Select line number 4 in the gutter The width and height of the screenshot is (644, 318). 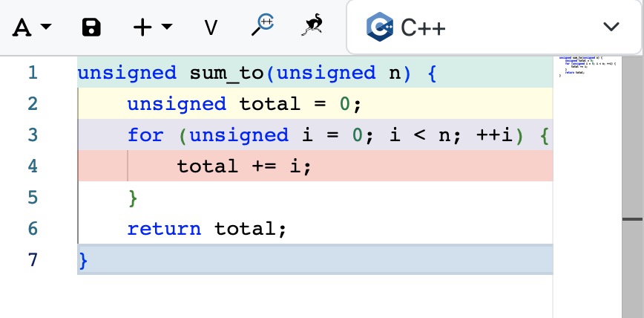click(x=33, y=166)
